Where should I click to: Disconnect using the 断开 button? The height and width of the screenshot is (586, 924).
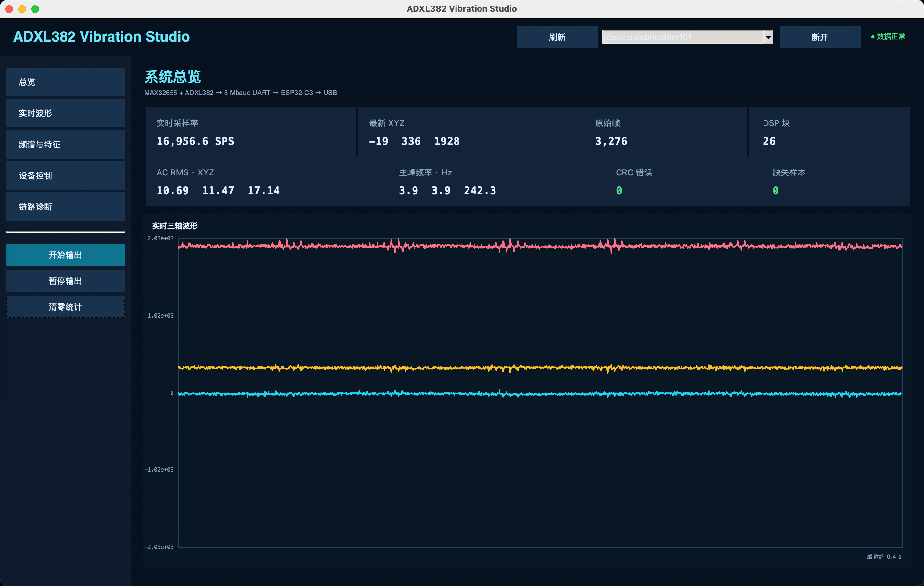click(820, 37)
